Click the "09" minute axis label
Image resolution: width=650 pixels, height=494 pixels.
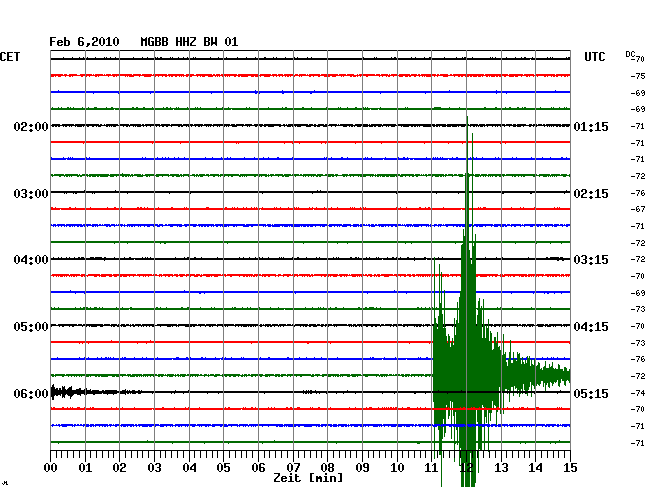(x=362, y=467)
